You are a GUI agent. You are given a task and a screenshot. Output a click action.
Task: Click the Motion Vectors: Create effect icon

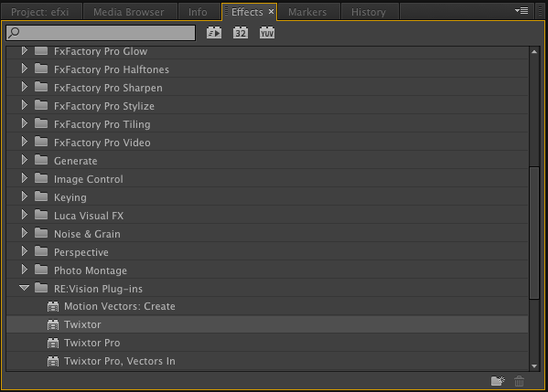[x=53, y=306]
